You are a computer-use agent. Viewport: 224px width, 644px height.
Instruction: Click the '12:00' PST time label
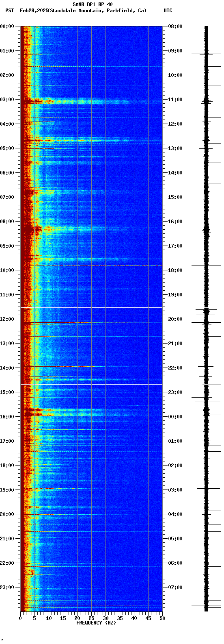pyautogui.click(x=7, y=319)
